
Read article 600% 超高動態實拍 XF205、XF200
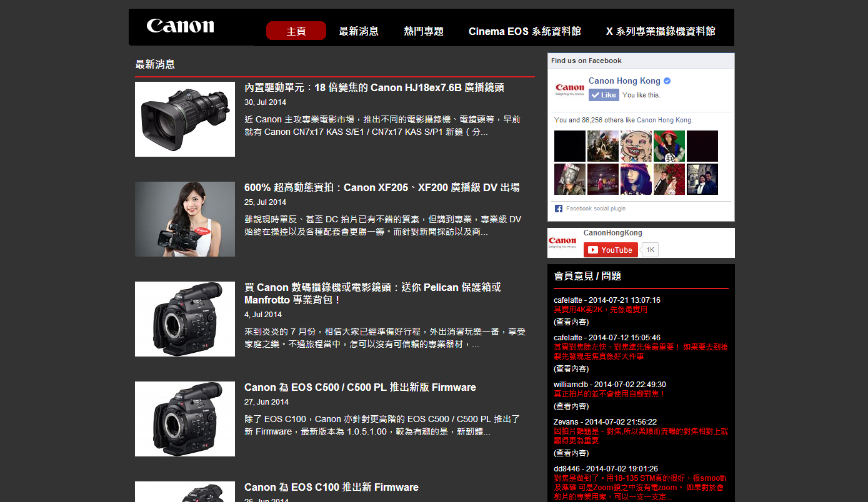tap(382, 187)
